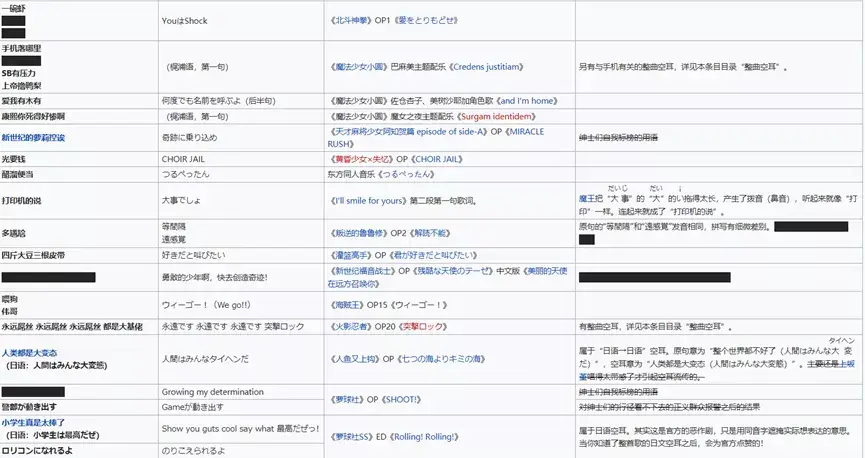Open the 《I'll smile for yours》 link
This screenshot has height=458, width=865.
coord(369,201)
